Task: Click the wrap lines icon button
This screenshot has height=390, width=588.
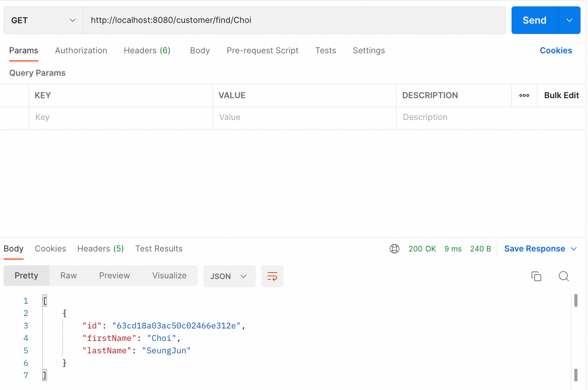Action: [x=272, y=276]
